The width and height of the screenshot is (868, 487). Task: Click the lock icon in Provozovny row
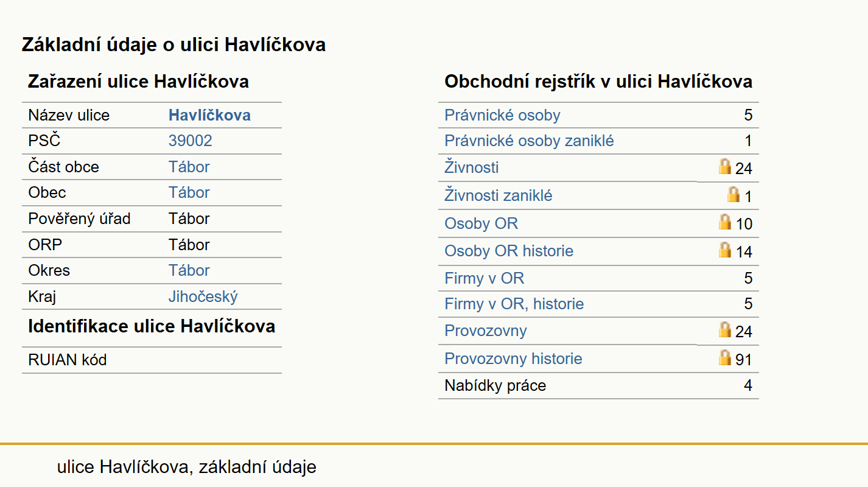pyautogui.click(x=724, y=329)
